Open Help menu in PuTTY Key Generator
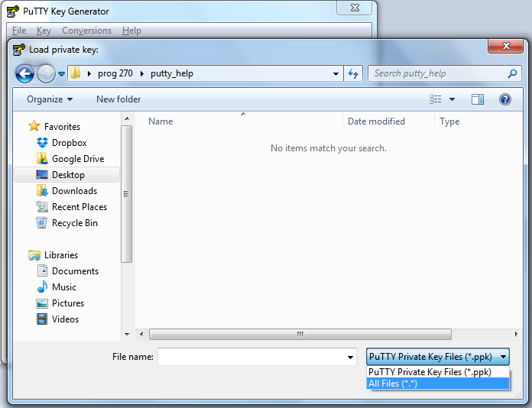 (x=131, y=31)
